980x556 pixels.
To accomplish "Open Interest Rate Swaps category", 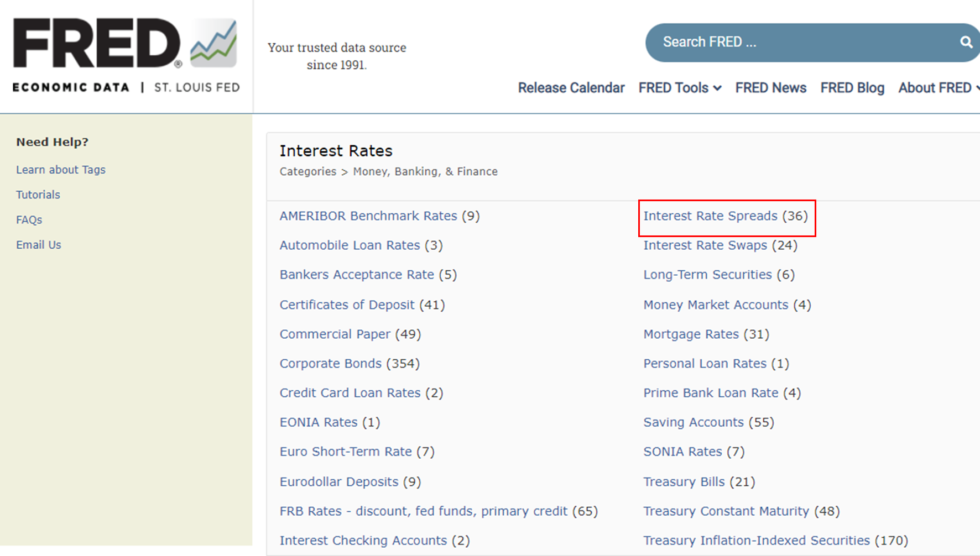I will tap(705, 245).
